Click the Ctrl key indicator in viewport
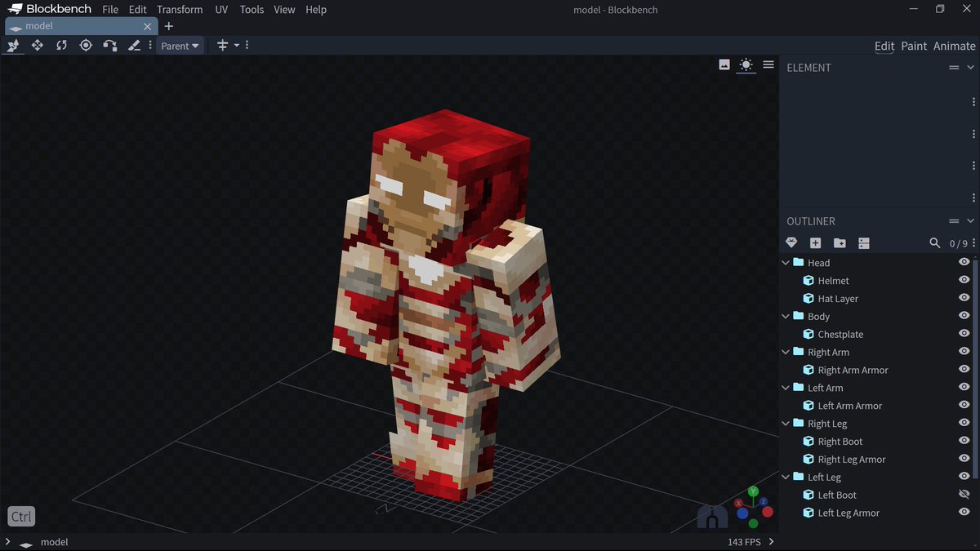 coord(21,517)
